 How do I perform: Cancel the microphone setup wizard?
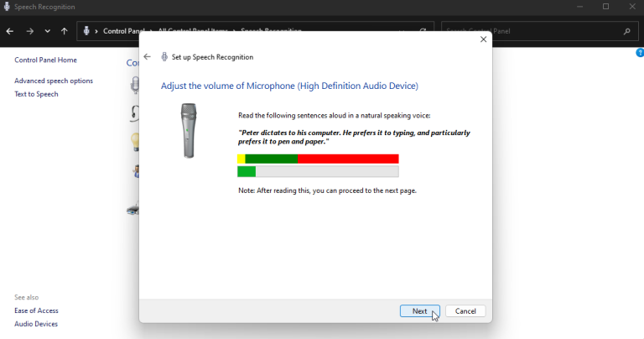tap(465, 311)
